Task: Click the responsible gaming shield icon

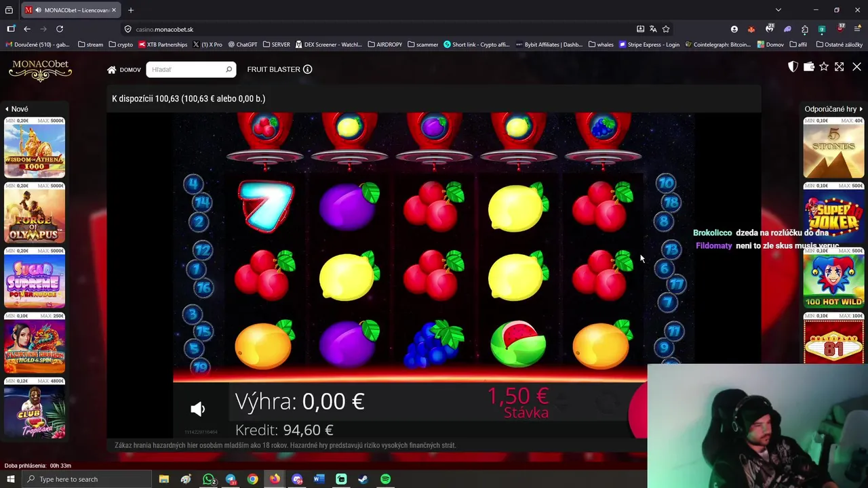Action: 793,66
